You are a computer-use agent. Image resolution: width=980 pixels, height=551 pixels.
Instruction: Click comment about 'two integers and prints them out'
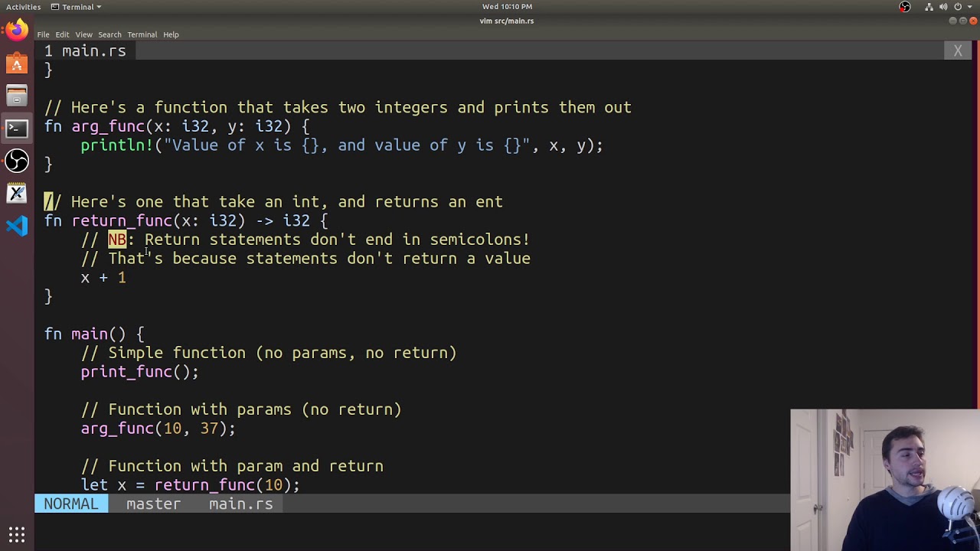coord(338,107)
